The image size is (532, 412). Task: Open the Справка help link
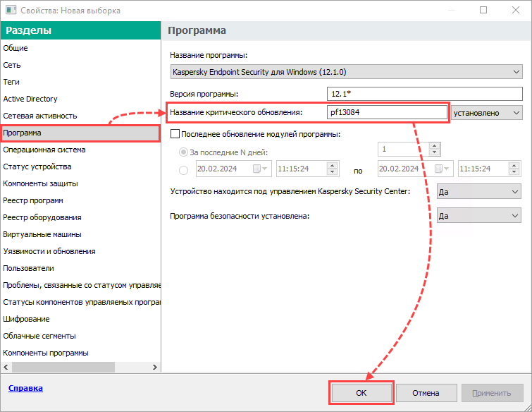25,388
